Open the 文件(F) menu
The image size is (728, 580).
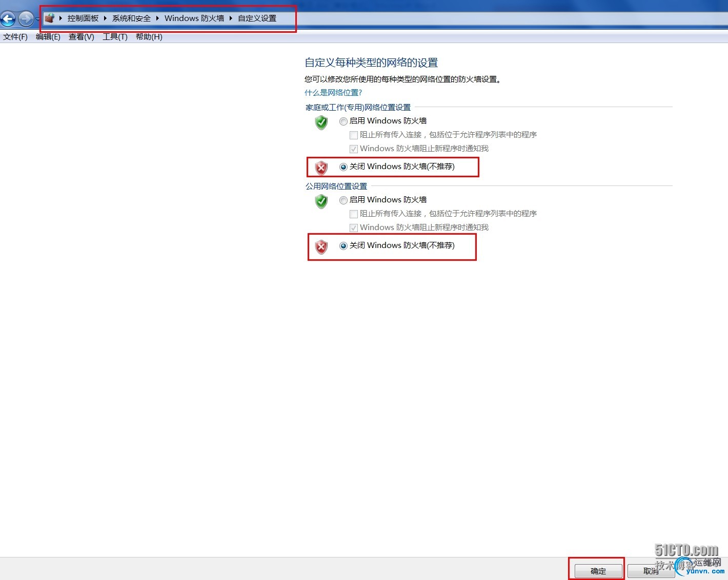coord(15,37)
